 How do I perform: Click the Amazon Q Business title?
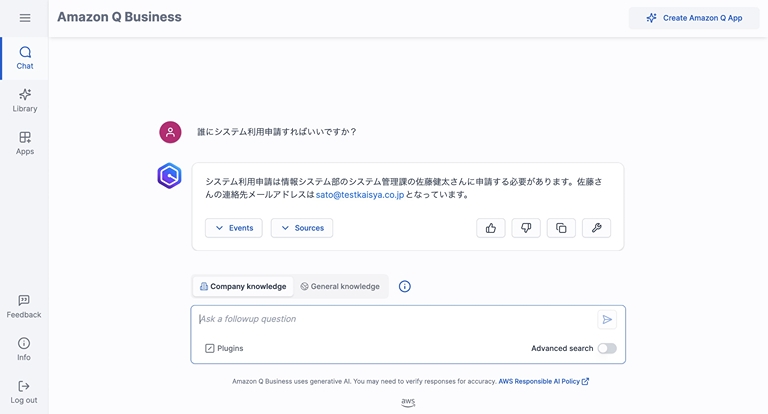click(x=119, y=17)
